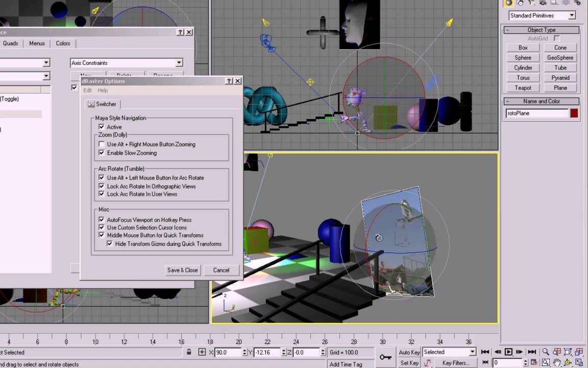Activate the Zoom All viewports tool
Image resolution: width=588 pixels, height=368 pixels.
pos(557,352)
